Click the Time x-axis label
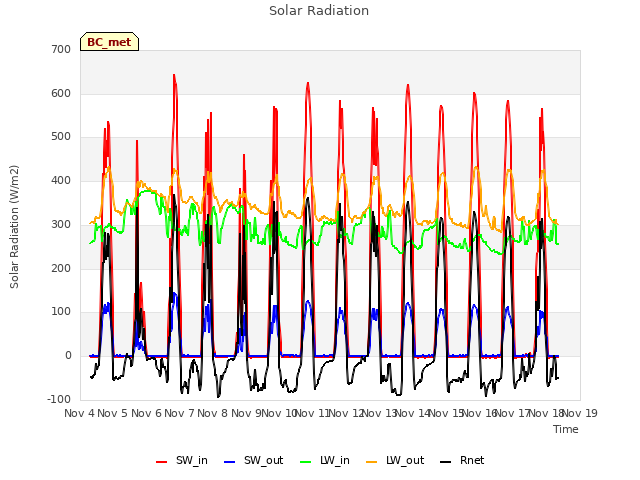 tap(566, 429)
